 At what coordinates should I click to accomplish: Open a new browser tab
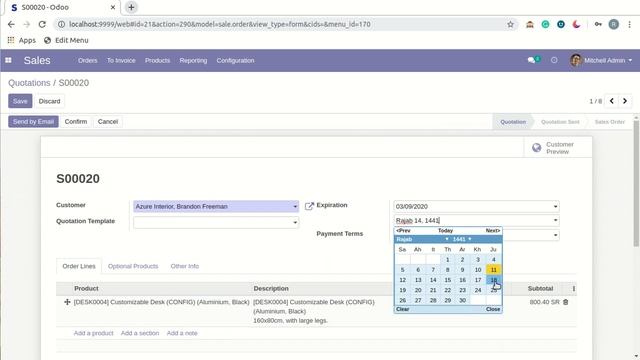pos(131,7)
